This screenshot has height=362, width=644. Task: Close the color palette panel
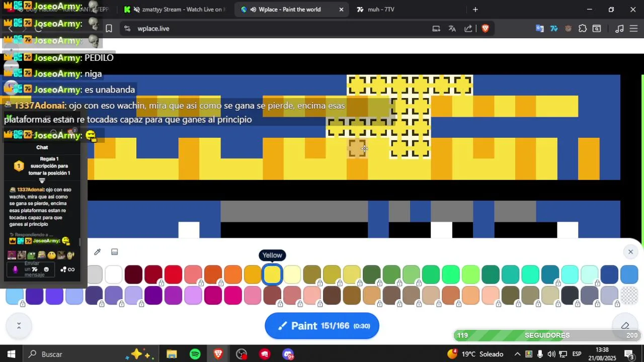630,252
